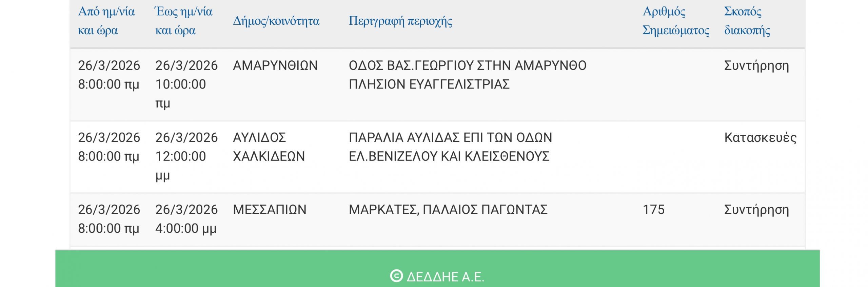This screenshot has width=868, height=287.
Task: Click the ΔΕΔΔΗΕ Α.Ε. footer text
Action: pyautogui.click(x=445, y=277)
